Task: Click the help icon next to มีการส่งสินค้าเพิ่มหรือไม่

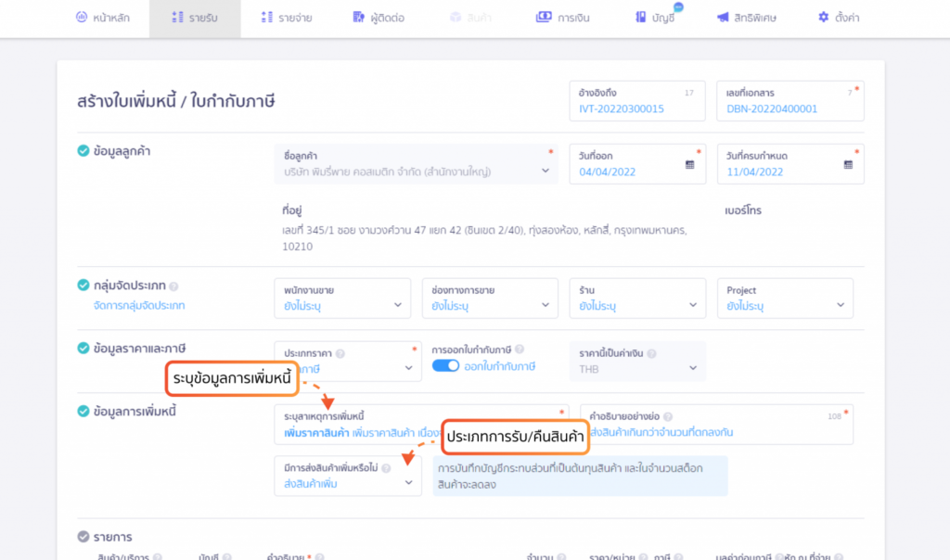Action: 387,468
